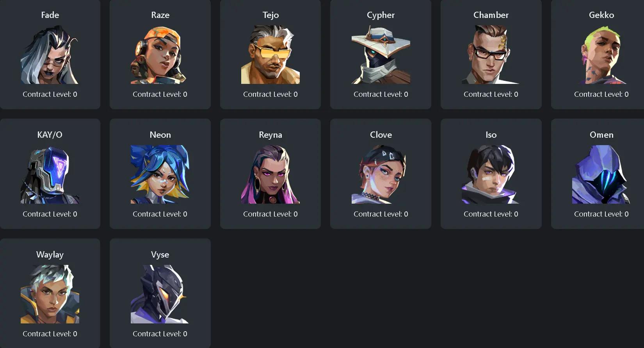The height and width of the screenshot is (348, 644).
Task: Click Gekko's green-haired portrait
Action: coord(601,55)
